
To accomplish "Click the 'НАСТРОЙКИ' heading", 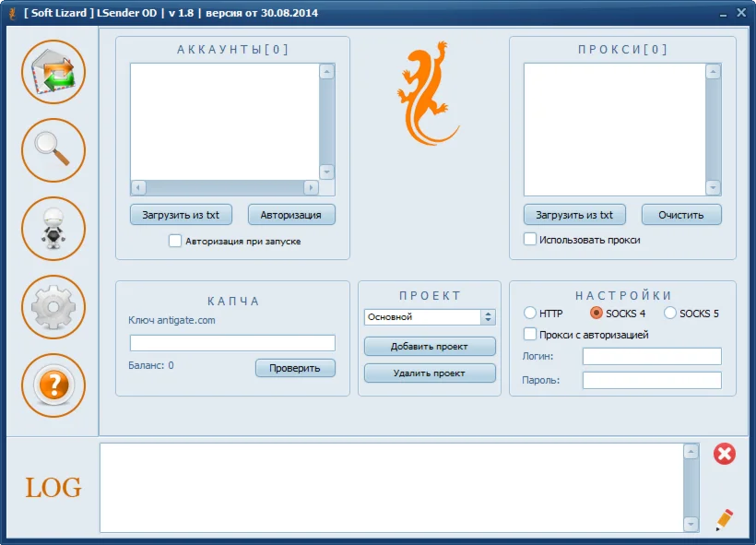I will pos(623,295).
